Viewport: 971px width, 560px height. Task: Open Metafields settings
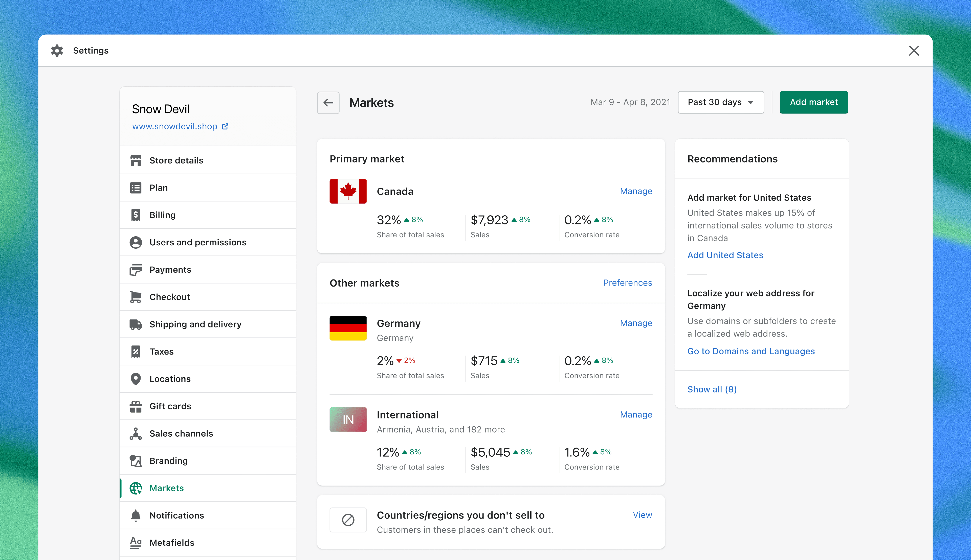pos(208,543)
